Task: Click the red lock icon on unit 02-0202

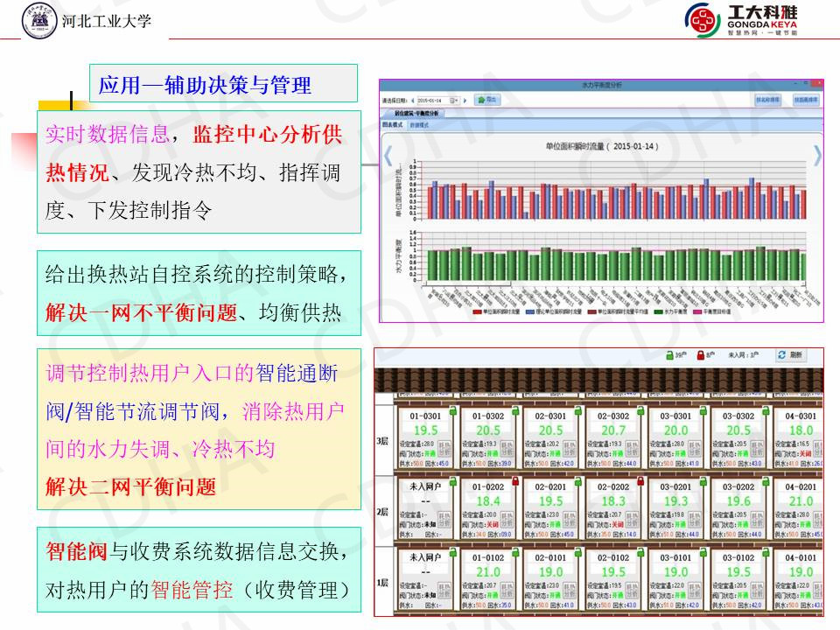Action: coord(641,480)
